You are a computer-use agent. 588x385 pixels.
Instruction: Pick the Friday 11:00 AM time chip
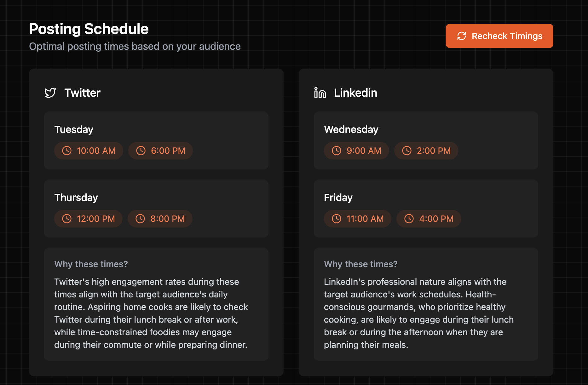pos(357,219)
